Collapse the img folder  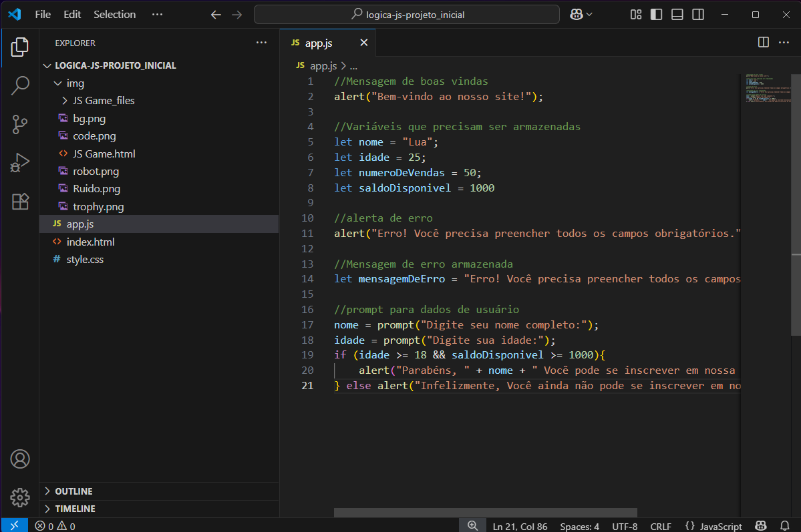pos(57,83)
